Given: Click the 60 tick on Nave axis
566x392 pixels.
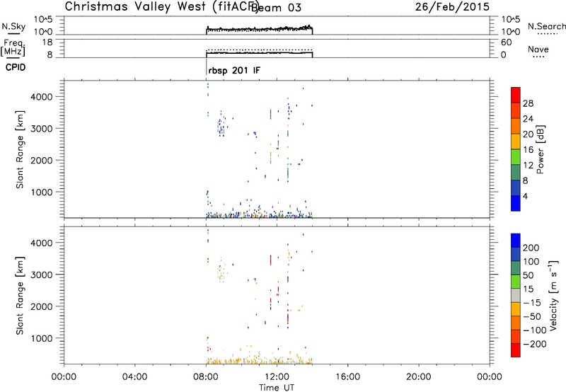Looking at the screenshot, I should [x=507, y=42].
